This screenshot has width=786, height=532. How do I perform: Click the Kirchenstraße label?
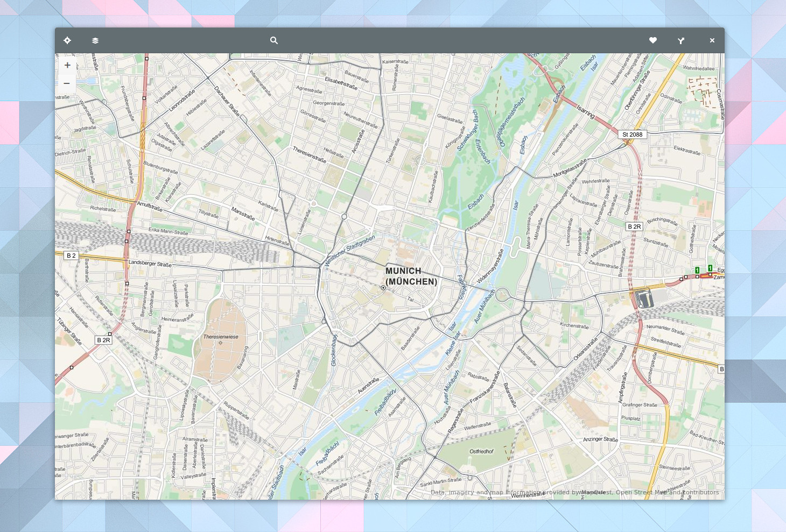click(x=574, y=325)
